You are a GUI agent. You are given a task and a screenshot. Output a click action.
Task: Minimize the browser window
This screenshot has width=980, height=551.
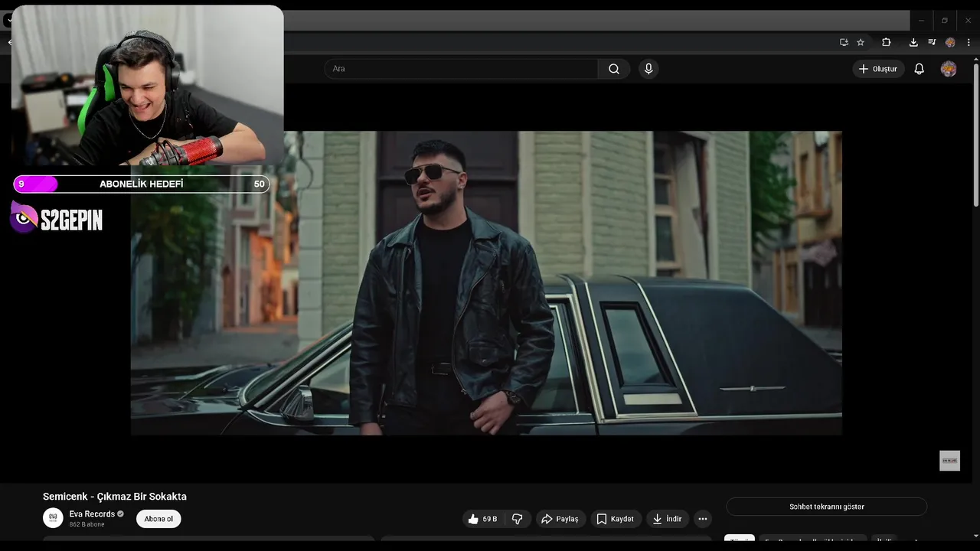pos(921,21)
